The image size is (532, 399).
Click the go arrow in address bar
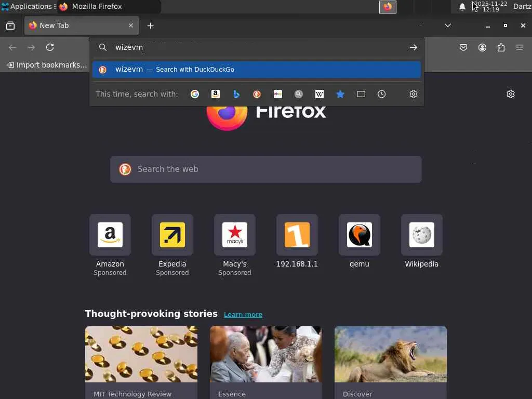(413, 47)
